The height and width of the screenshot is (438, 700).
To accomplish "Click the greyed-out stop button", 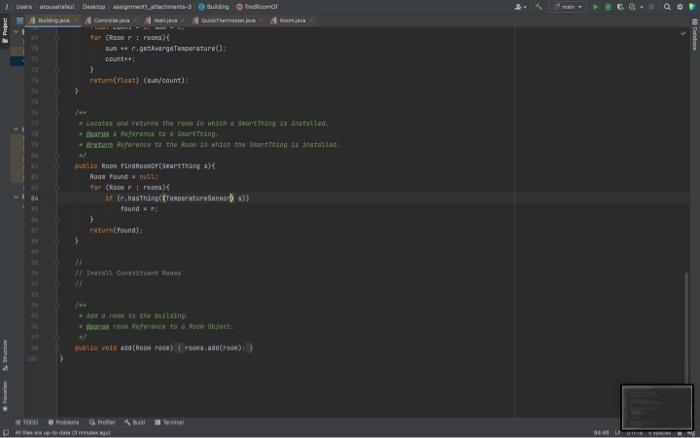I will pyautogui.click(x=651, y=7).
